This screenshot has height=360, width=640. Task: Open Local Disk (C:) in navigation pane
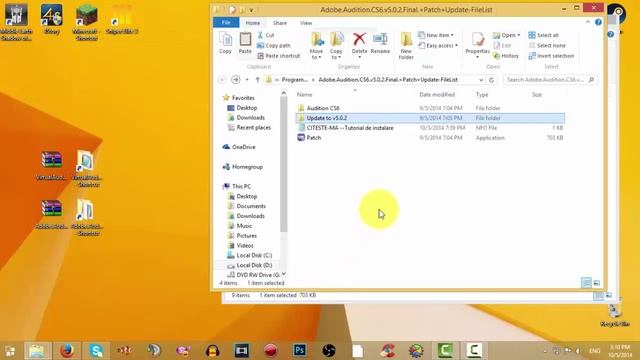click(254, 255)
